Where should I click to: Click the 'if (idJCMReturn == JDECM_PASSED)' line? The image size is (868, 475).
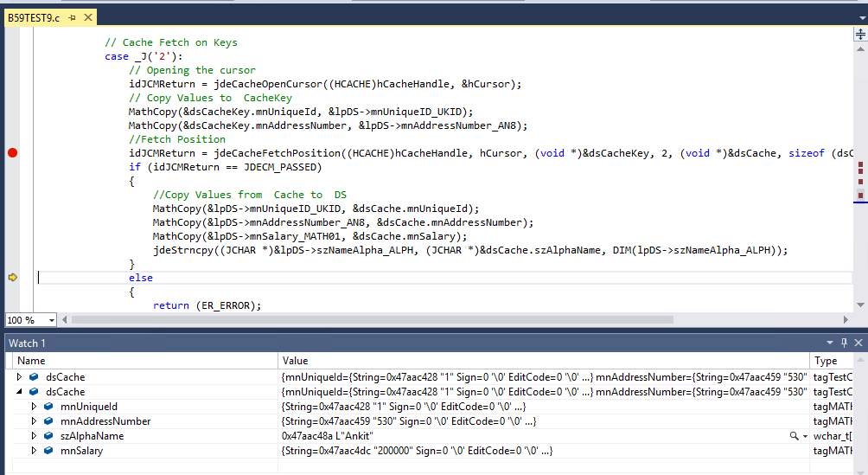tap(226, 167)
